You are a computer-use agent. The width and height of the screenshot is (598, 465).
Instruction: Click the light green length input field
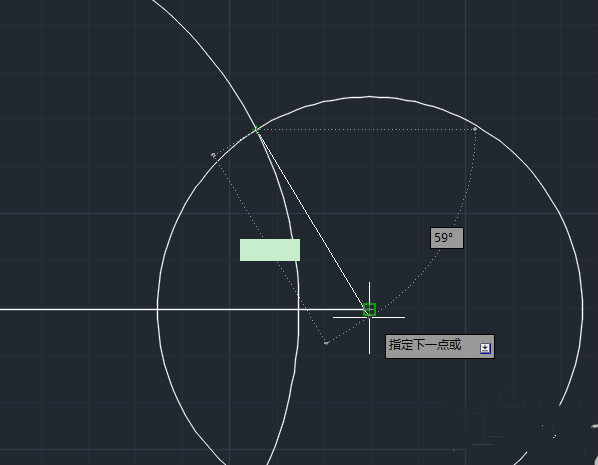[270, 250]
